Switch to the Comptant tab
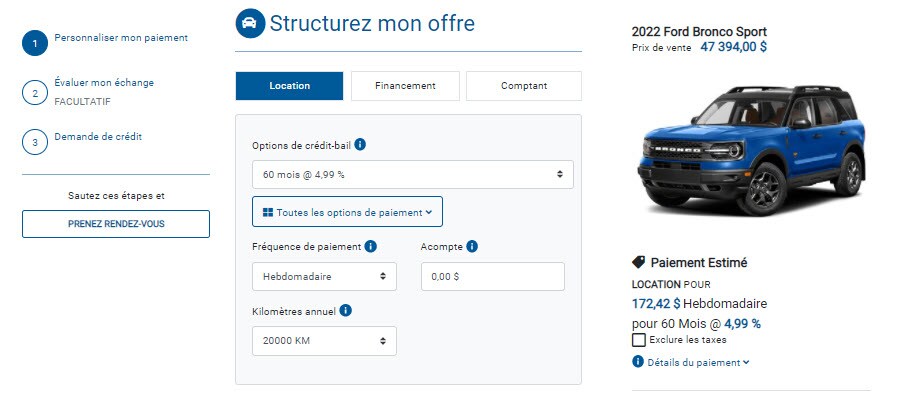Image resolution: width=903 pixels, height=393 pixels. click(x=524, y=86)
